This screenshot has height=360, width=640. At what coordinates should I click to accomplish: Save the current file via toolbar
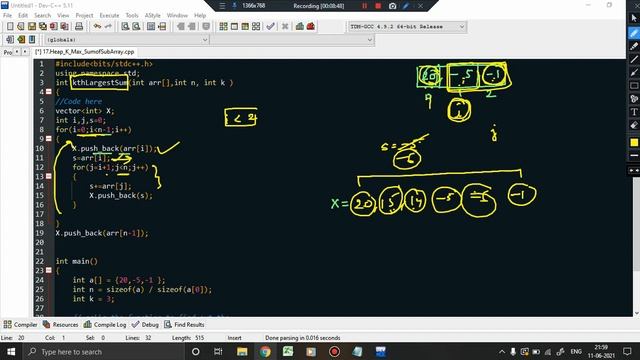(32, 27)
